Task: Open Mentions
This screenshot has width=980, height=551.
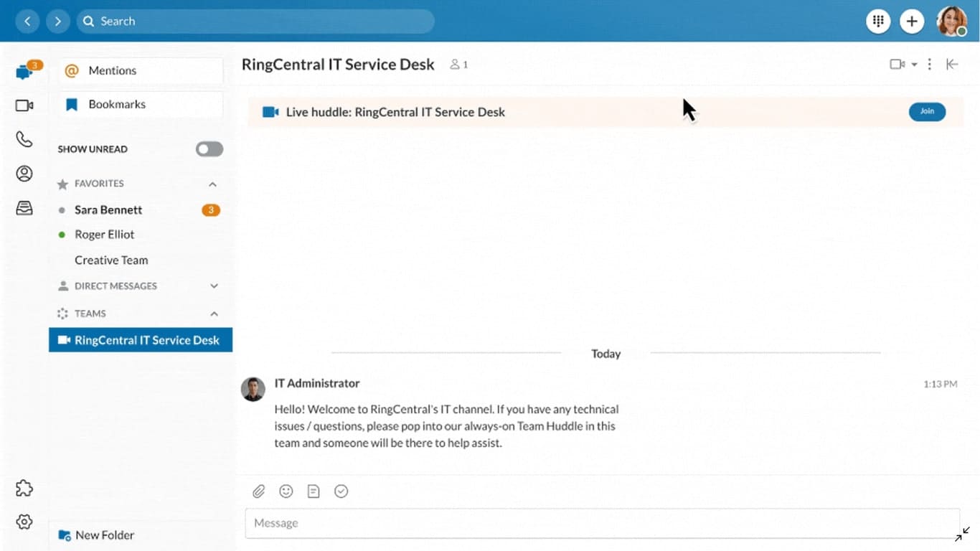Action: 141,70
